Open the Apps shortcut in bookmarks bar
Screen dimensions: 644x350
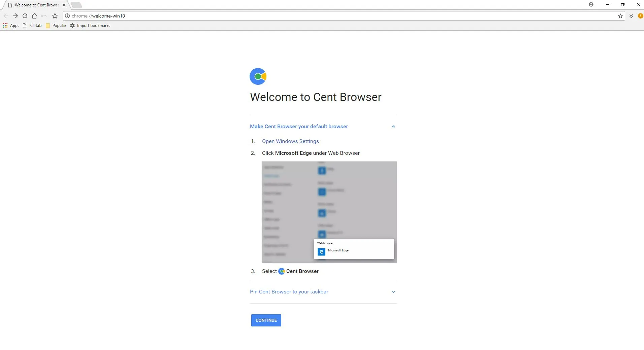pyautogui.click(x=11, y=26)
